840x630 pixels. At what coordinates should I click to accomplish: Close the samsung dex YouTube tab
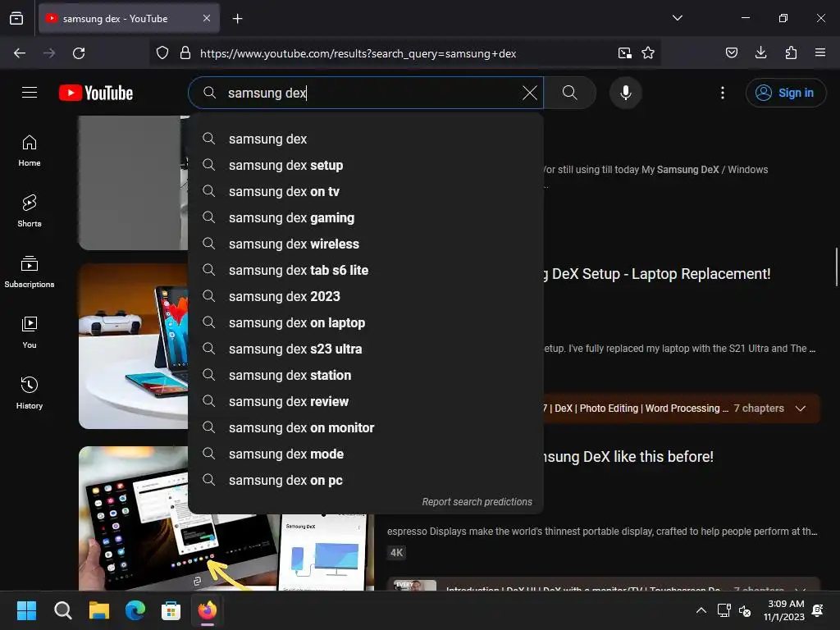pyautogui.click(x=207, y=18)
